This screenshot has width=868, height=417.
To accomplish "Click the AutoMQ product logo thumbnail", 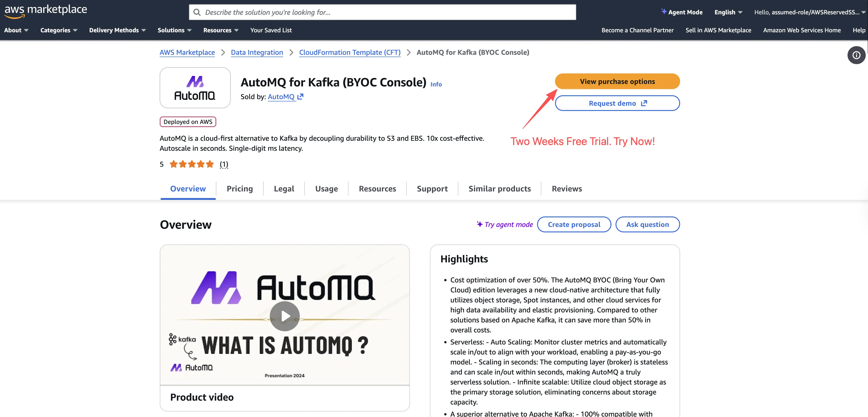I will point(195,88).
